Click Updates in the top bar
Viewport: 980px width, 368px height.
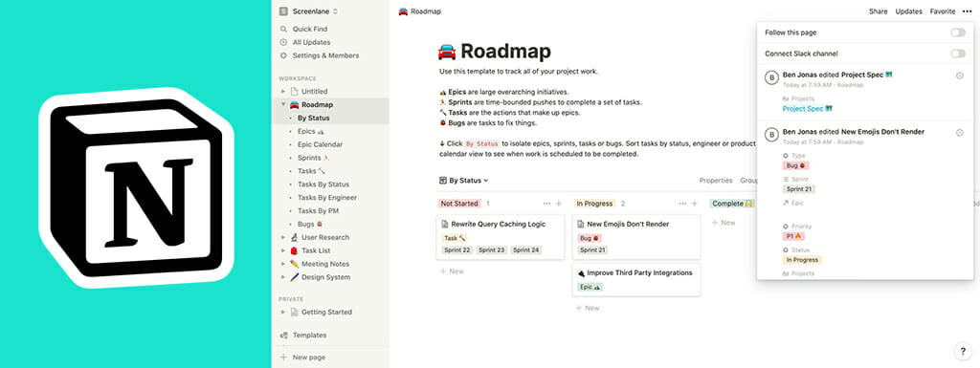click(x=908, y=11)
